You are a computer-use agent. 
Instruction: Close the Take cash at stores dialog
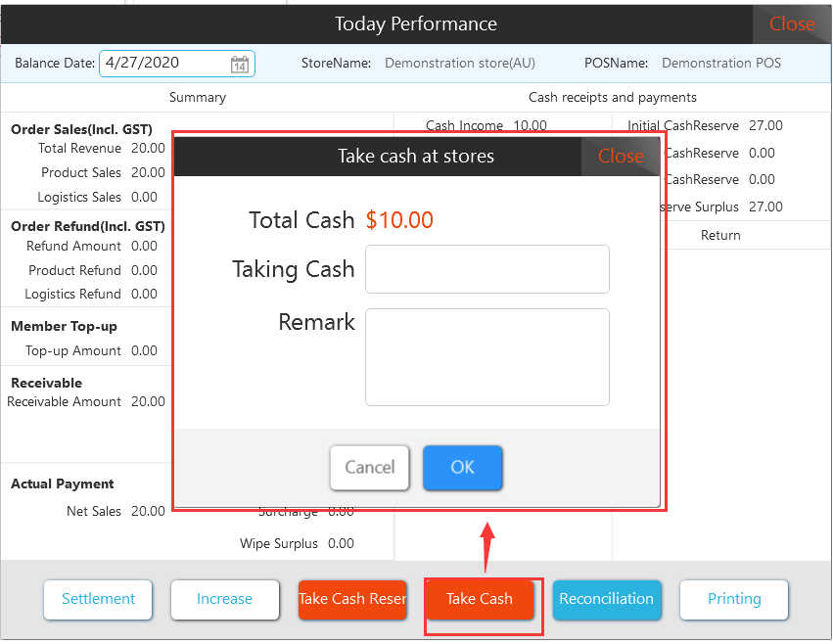[x=621, y=156]
